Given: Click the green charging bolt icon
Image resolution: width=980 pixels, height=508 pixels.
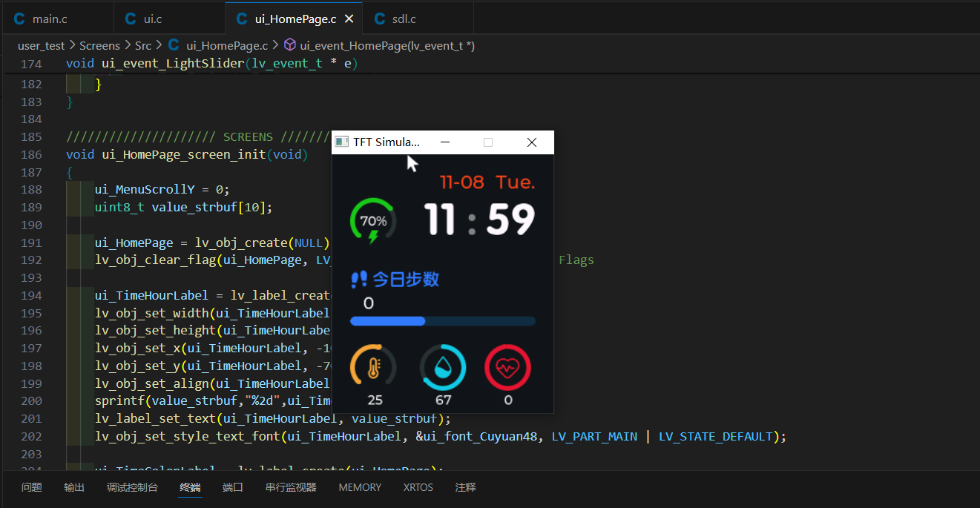Looking at the screenshot, I should click(373, 237).
